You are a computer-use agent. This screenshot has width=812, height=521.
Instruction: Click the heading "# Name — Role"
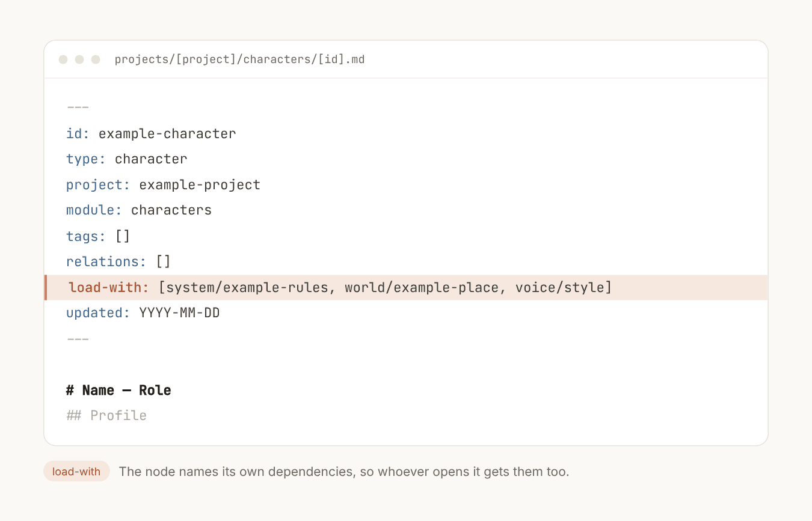pyautogui.click(x=118, y=390)
